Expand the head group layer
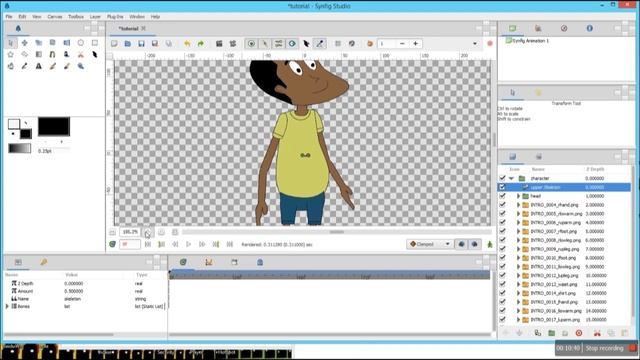Image resolution: width=640 pixels, height=360 pixels. pyautogui.click(x=519, y=196)
